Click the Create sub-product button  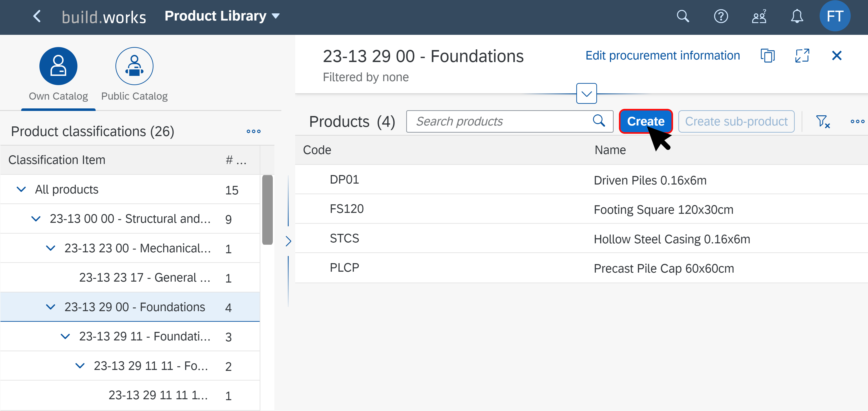[736, 121]
